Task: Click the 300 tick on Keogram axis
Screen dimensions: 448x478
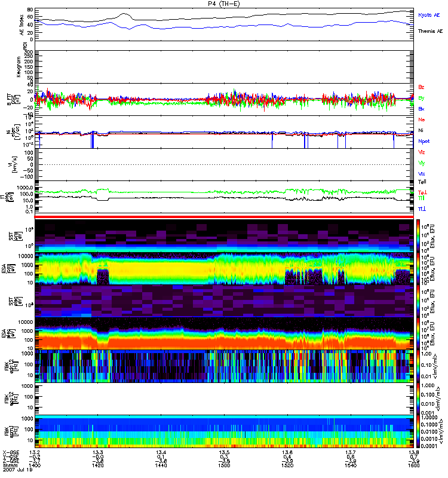Action: click(29, 52)
